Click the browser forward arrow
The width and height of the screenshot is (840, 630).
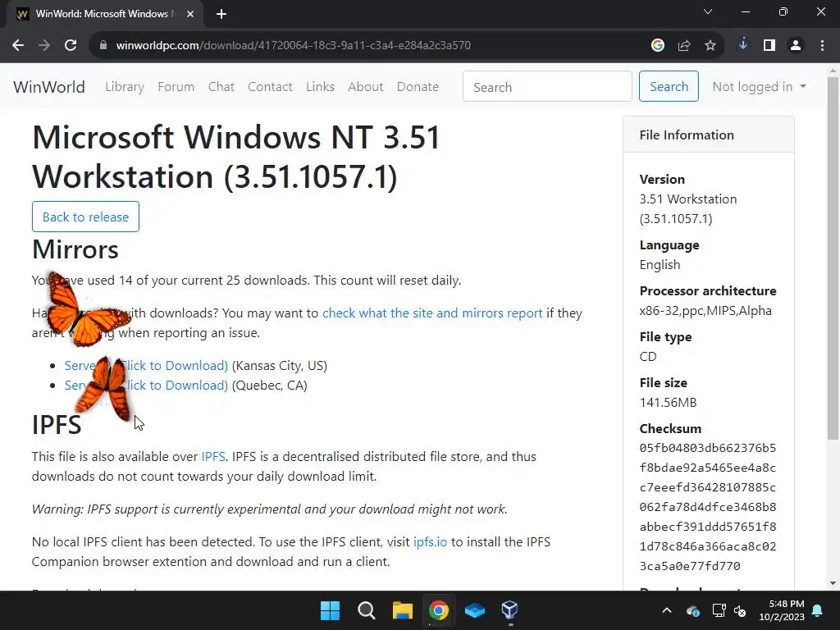click(44, 46)
